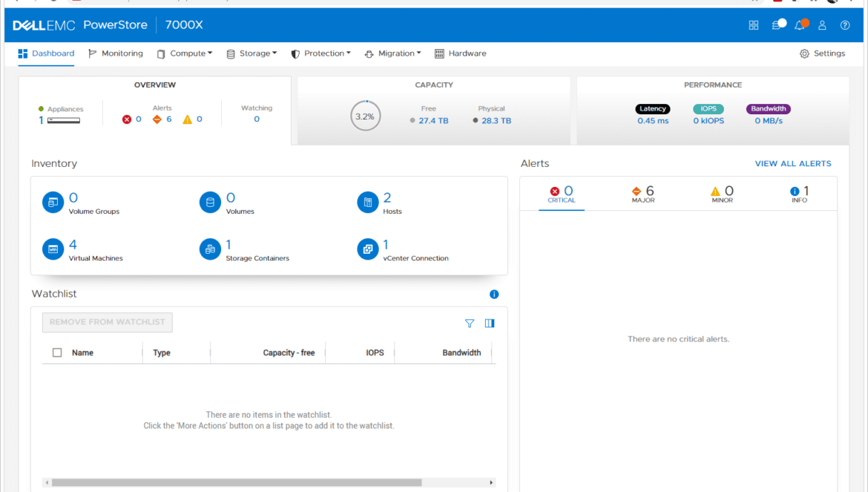Click the Remove From Watchlist button
This screenshot has width=868, height=492.
[x=108, y=322]
